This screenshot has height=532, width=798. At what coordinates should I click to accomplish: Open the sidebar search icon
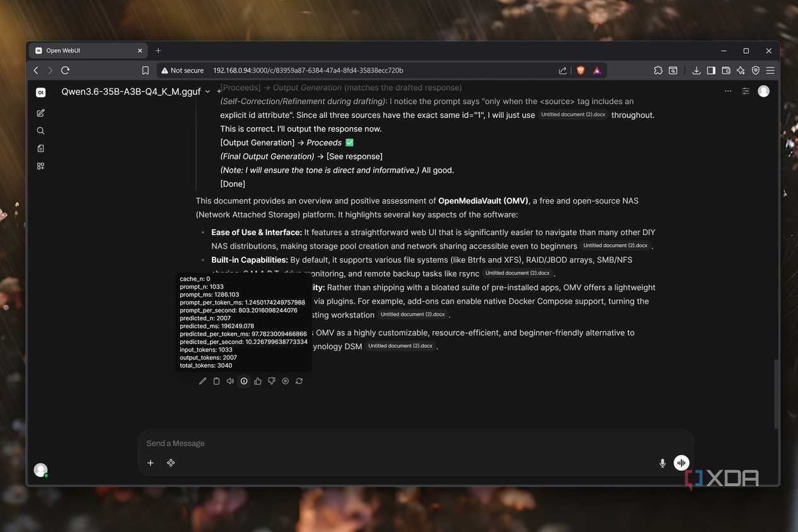pyautogui.click(x=40, y=131)
